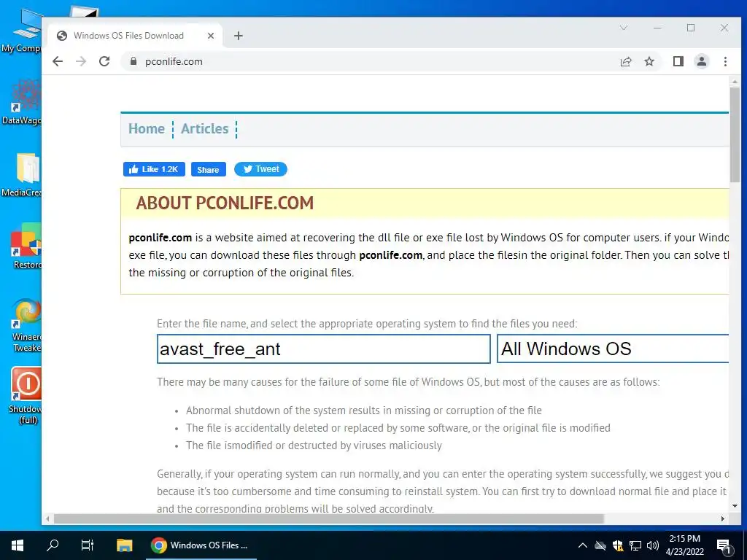Minimize the Chrome window

pyautogui.click(x=657, y=28)
